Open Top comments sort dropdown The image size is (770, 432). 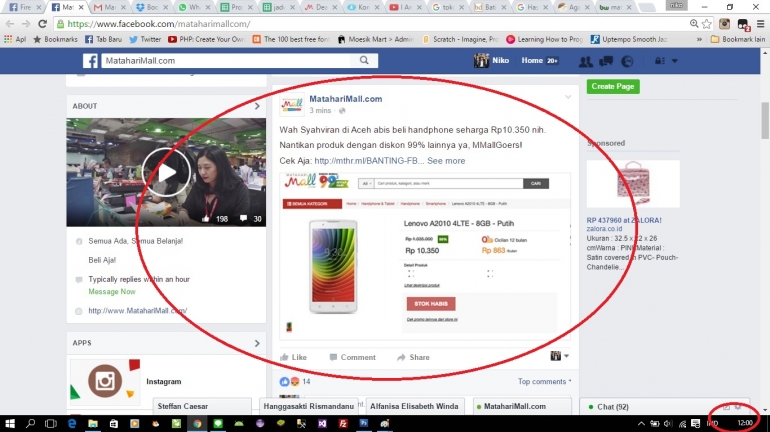pyautogui.click(x=545, y=381)
